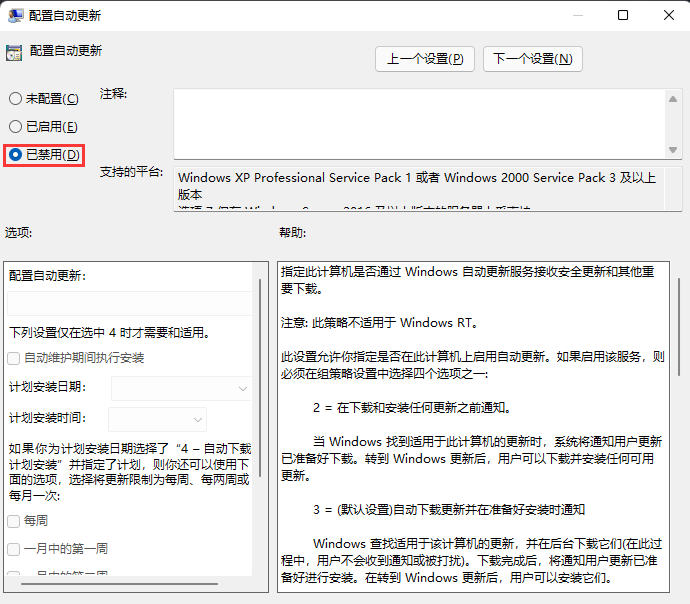Open the 计划安装日期 dropdown

click(x=181, y=388)
